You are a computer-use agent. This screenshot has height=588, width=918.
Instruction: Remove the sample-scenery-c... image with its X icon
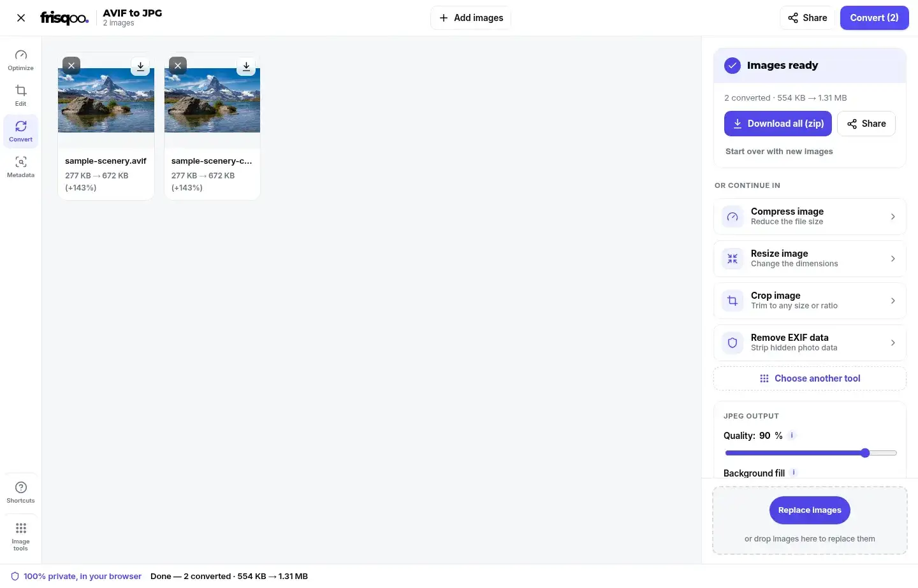178,66
